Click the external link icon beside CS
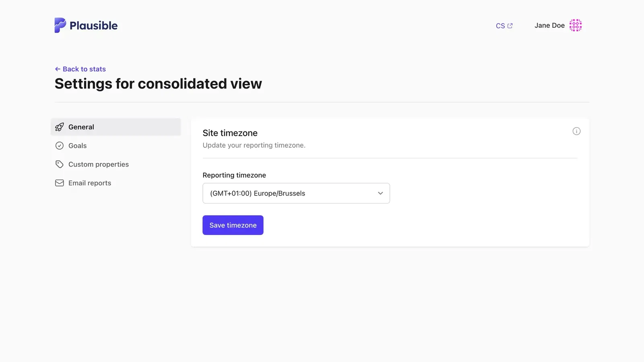The height and width of the screenshot is (362, 644). (x=511, y=25)
